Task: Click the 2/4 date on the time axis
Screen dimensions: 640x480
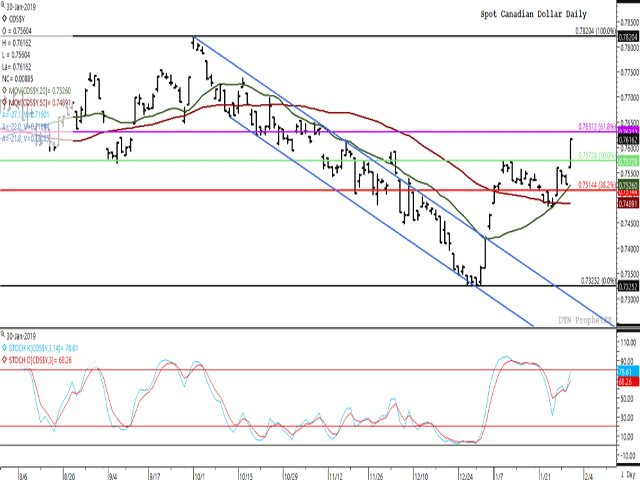Action: coord(589,476)
